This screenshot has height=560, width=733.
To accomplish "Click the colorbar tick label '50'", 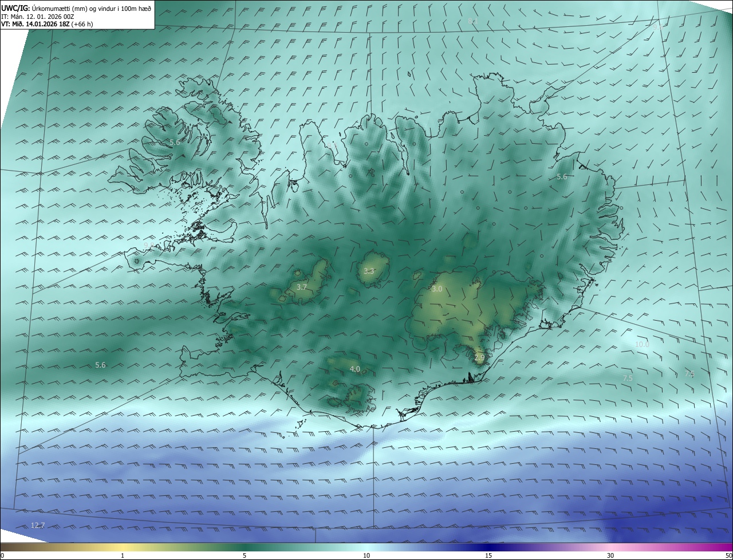I will point(728,555).
